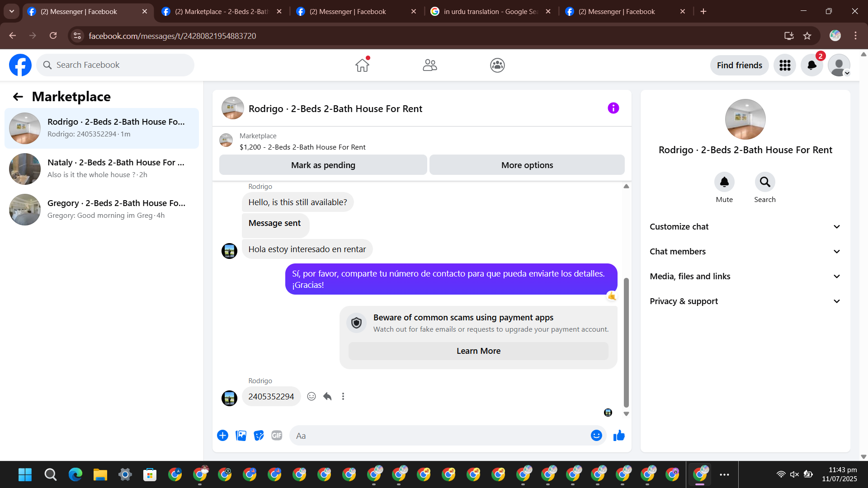Click the listing photo in the right panel
868x488 pixels.
(745, 119)
